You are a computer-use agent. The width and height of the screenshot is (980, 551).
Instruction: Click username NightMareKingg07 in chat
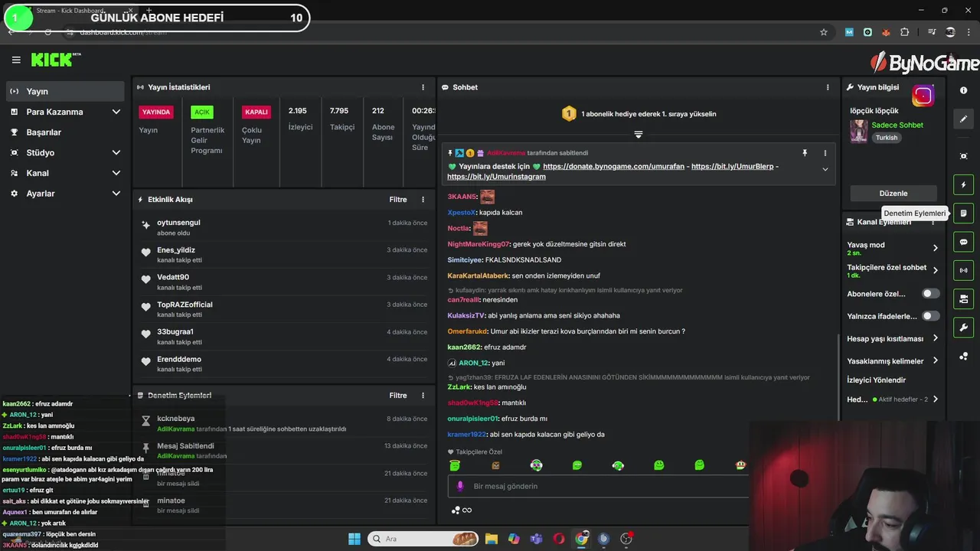pyautogui.click(x=479, y=244)
